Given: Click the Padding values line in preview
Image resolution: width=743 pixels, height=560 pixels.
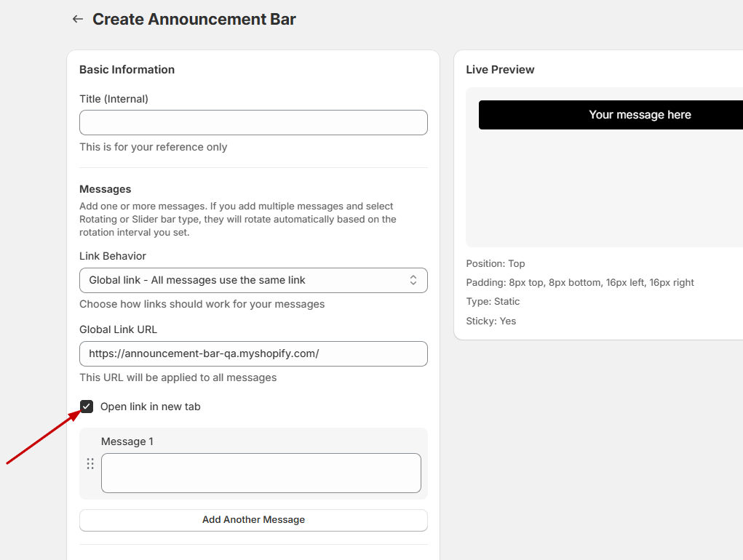Looking at the screenshot, I should pyautogui.click(x=580, y=283).
